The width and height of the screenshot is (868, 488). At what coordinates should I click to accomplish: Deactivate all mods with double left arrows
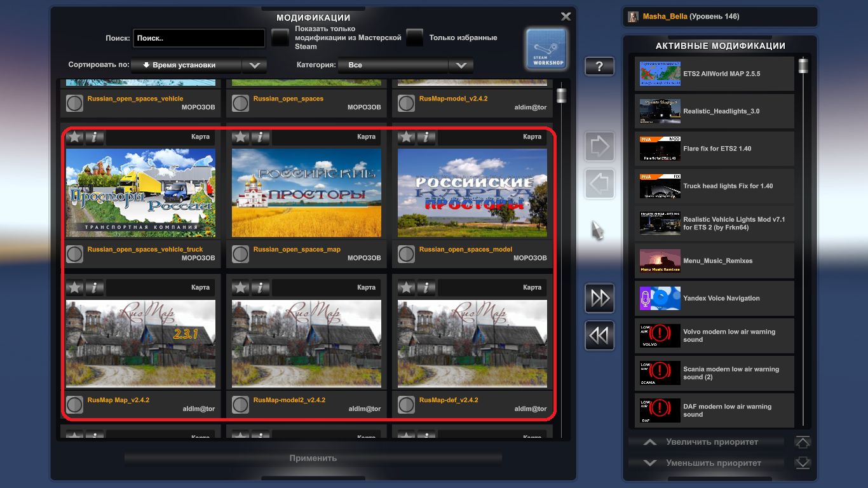coord(599,335)
